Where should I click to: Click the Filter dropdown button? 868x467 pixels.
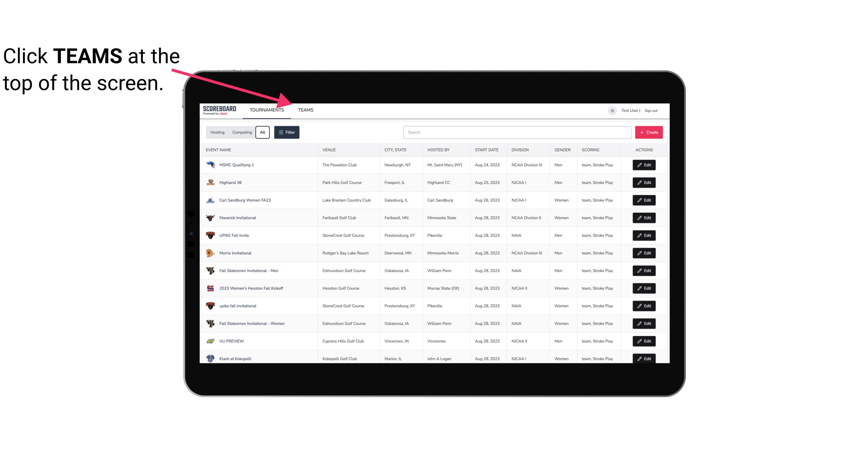pyautogui.click(x=286, y=132)
